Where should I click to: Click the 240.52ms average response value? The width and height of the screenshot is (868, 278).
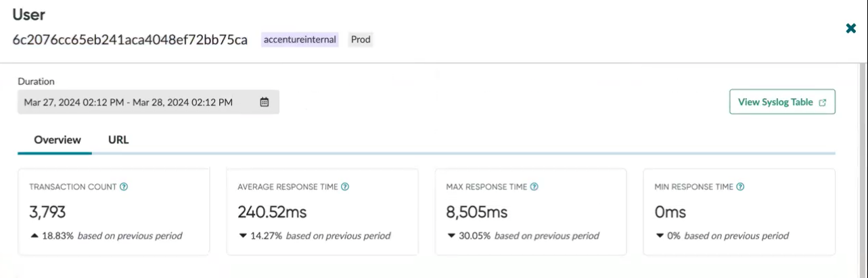(x=272, y=212)
